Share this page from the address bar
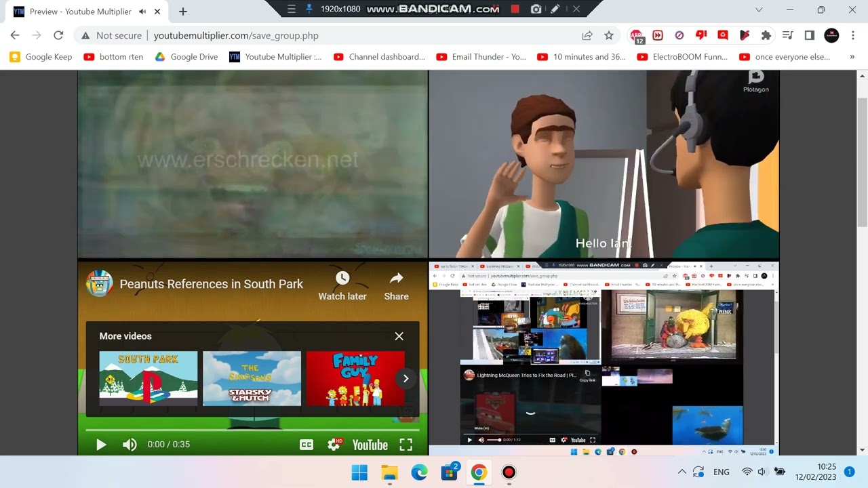 tap(587, 35)
